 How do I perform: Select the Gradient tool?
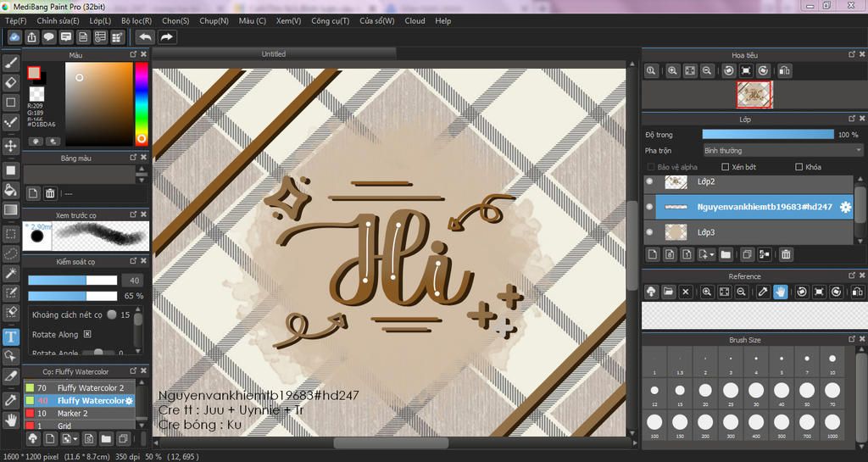tap(10, 209)
